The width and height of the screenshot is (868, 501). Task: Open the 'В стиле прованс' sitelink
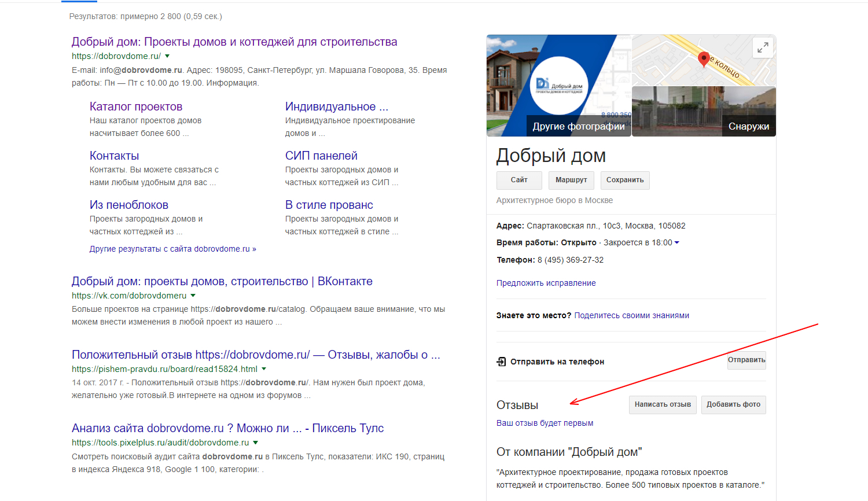[x=329, y=205]
